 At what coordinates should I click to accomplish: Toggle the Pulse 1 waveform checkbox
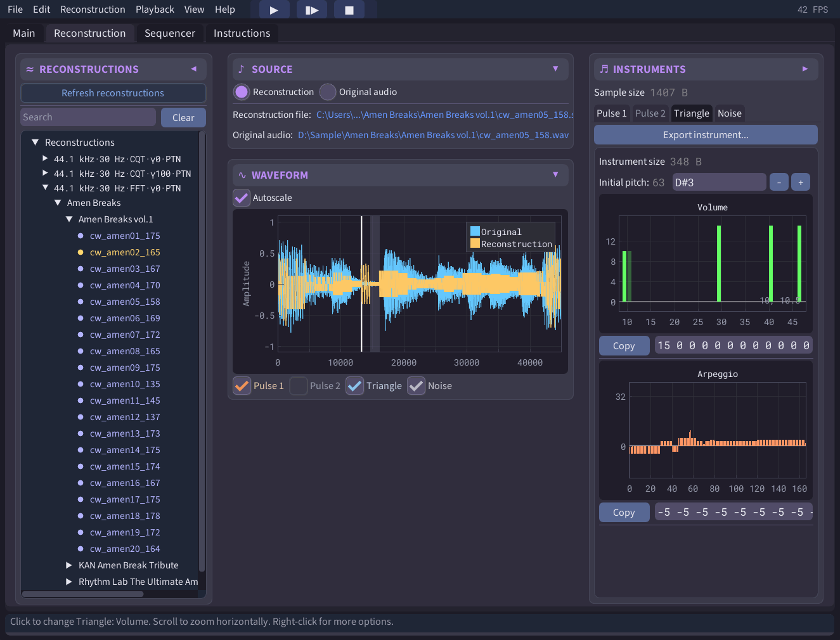pyautogui.click(x=242, y=386)
